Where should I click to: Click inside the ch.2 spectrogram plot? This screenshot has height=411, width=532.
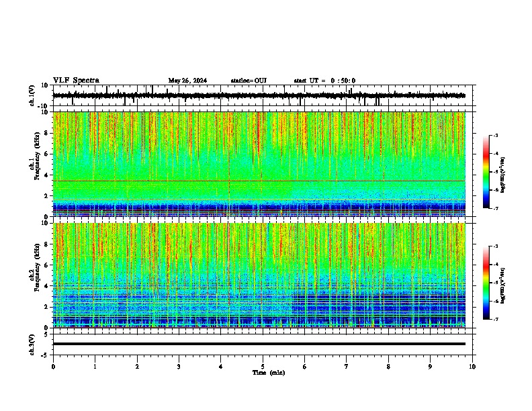259,275
